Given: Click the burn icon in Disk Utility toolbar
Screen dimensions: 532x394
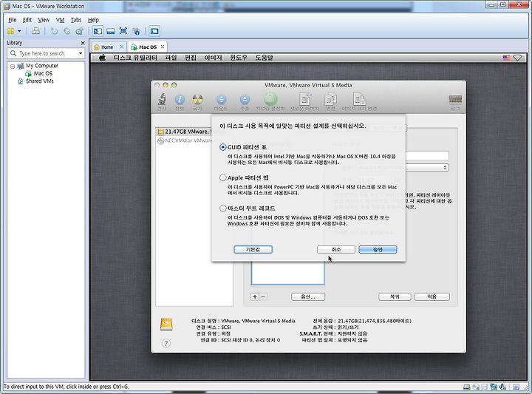Looking at the screenshot, I should coord(197,101).
